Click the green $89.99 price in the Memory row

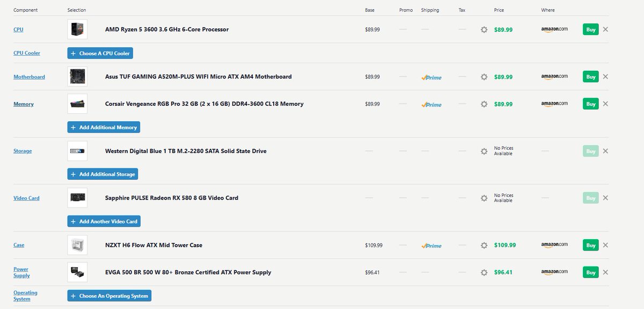point(503,105)
